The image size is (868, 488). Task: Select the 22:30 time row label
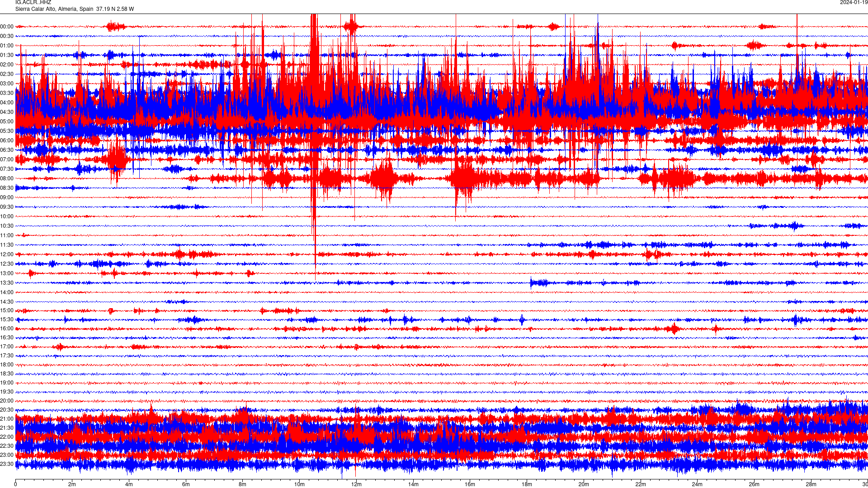point(7,446)
